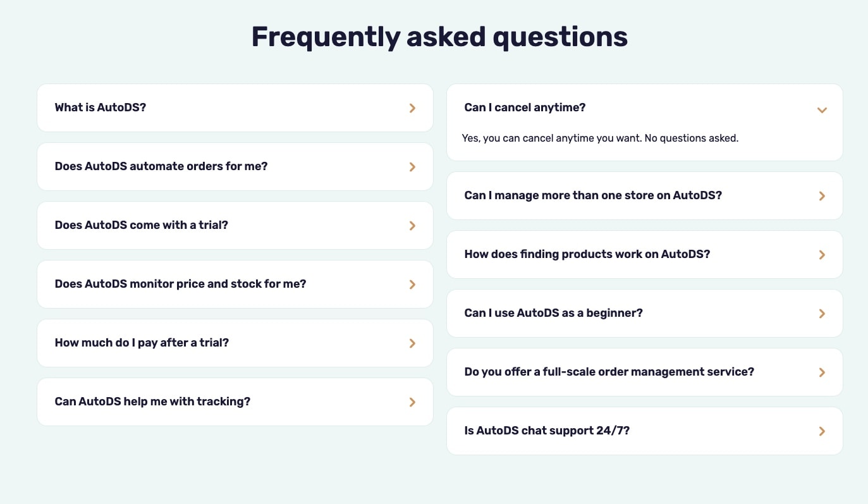Click the arrow next to the trial question

(412, 226)
